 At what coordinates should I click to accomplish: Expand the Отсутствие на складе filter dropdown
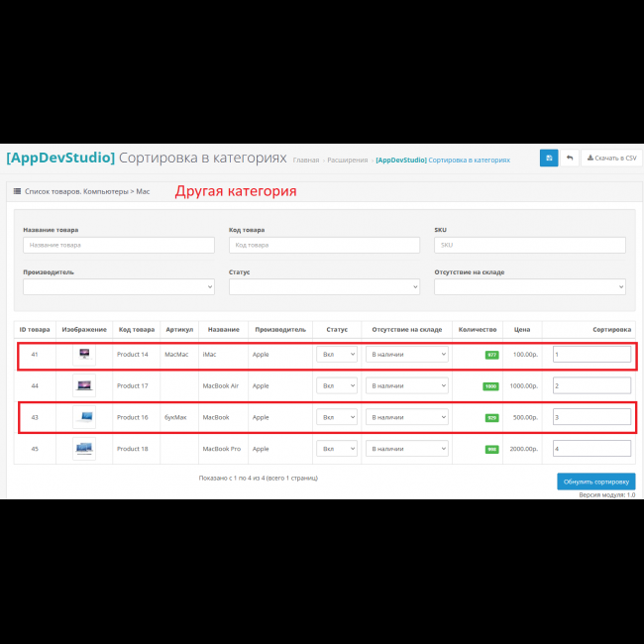pyautogui.click(x=529, y=286)
